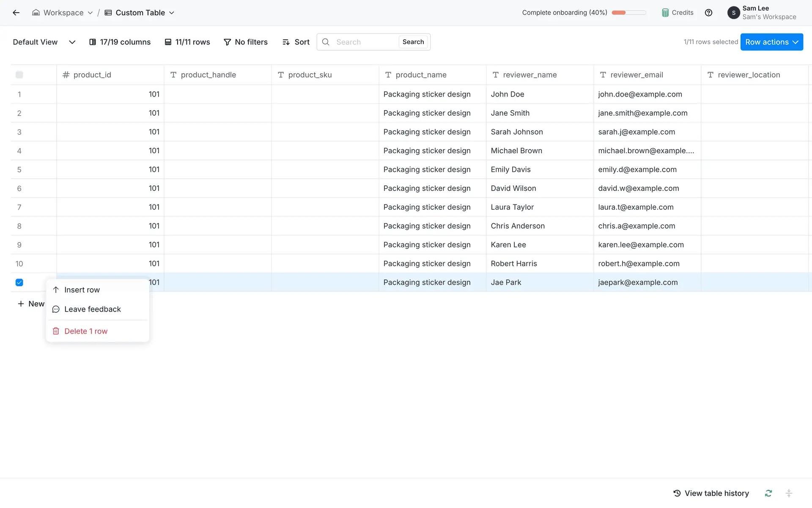
Task: Click into the Search input field
Action: (x=364, y=42)
